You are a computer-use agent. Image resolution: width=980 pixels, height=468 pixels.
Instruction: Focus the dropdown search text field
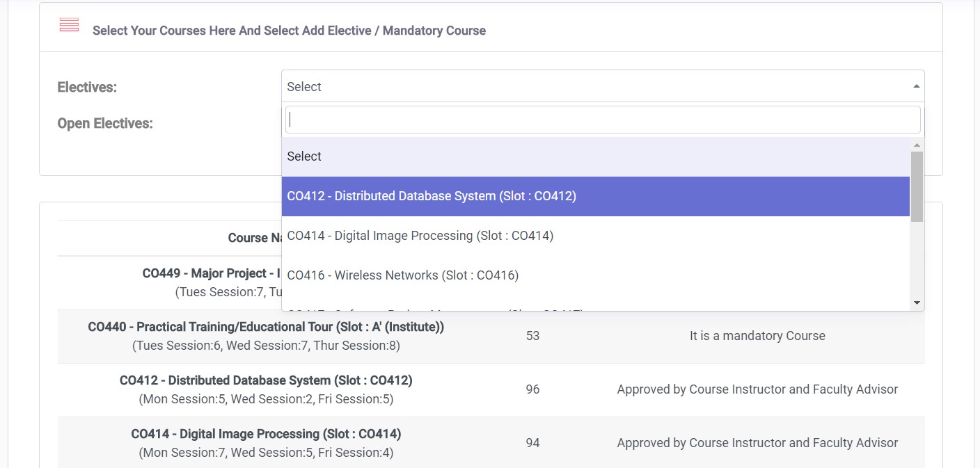(x=603, y=120)
